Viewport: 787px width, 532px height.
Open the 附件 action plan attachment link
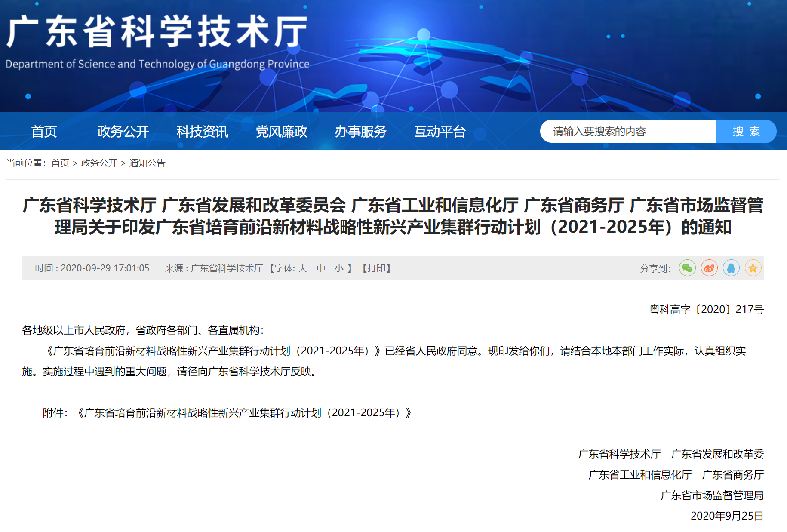tap(245, 413)
